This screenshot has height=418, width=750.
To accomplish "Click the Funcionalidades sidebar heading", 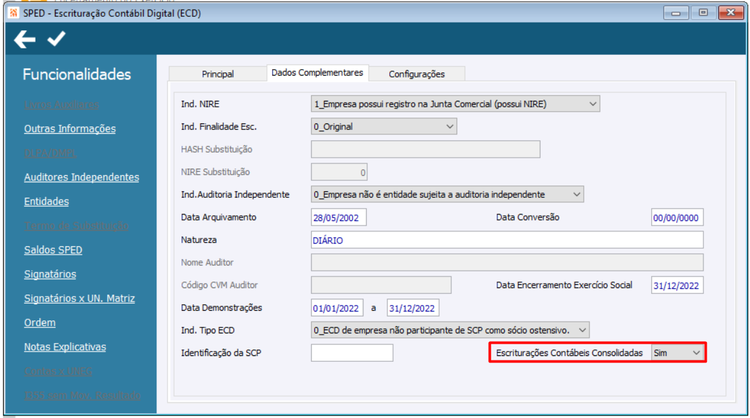I will [77, 74].
